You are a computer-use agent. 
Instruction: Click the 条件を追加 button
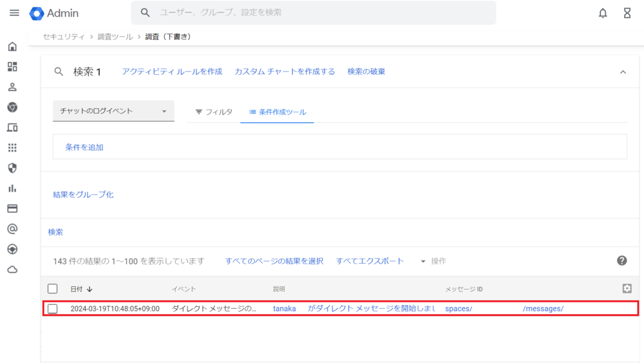click(84, 147)
